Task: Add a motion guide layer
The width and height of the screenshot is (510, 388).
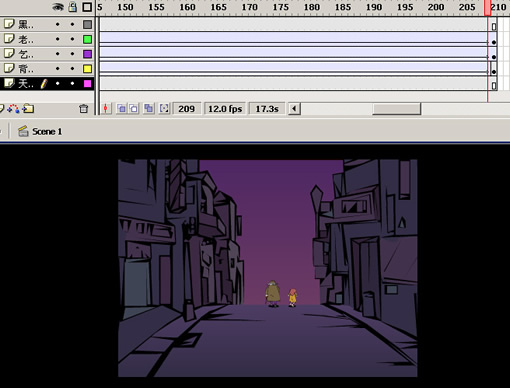Action: pyautogui.click(x=14, y=109)
